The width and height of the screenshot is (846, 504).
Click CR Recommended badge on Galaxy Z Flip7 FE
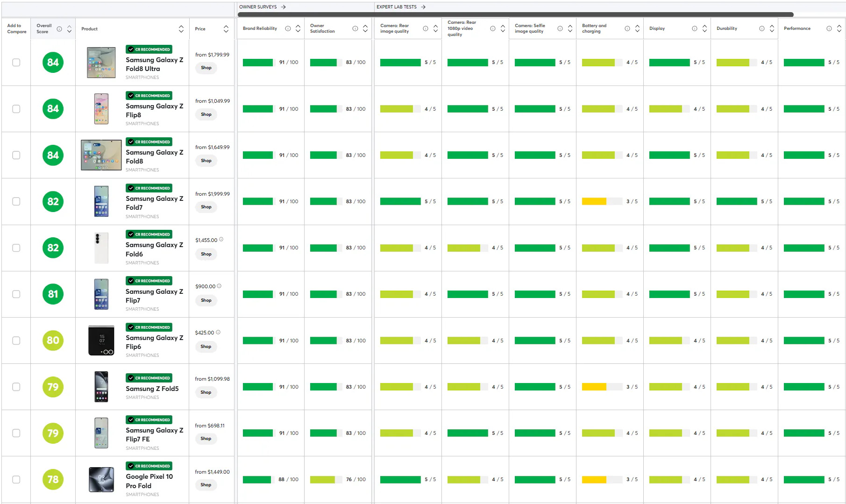point(149,420)
